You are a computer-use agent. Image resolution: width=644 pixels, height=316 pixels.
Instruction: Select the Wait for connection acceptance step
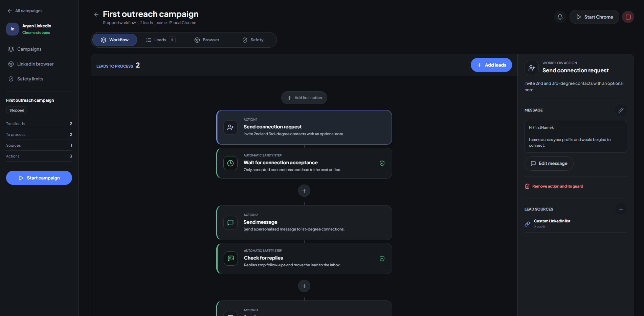click(304, 163)
